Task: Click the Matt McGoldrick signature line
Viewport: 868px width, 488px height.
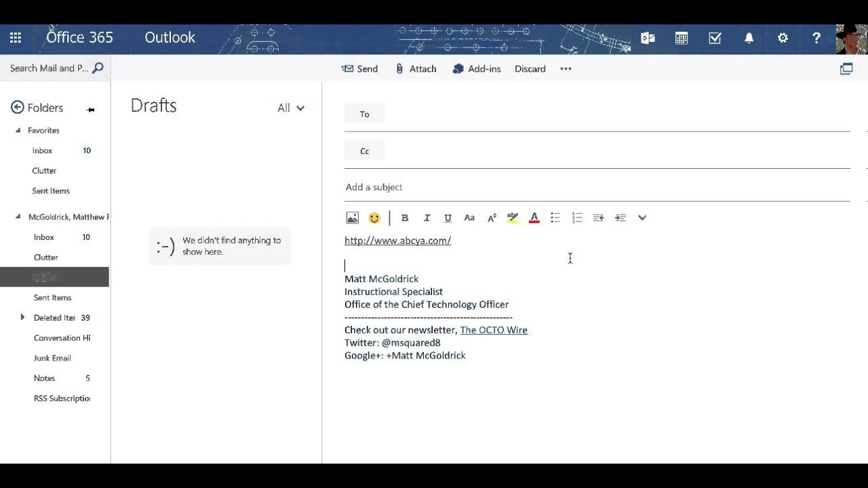Action: click(381, 279)
